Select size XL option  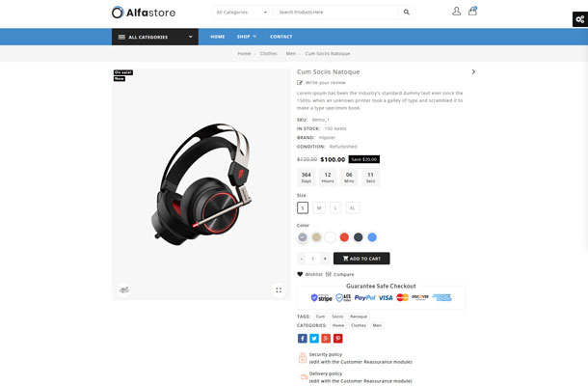(x=353, y=207)
